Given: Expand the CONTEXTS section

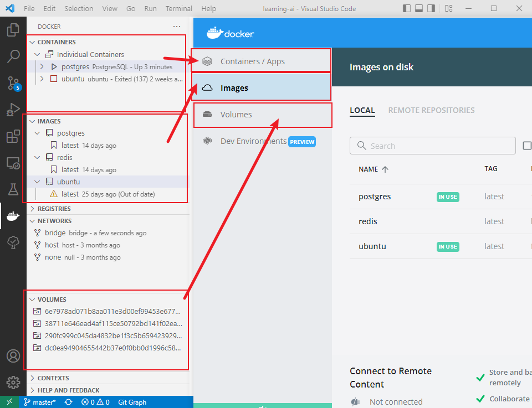Looking at the screenshot, I should [x=32, y=378].
